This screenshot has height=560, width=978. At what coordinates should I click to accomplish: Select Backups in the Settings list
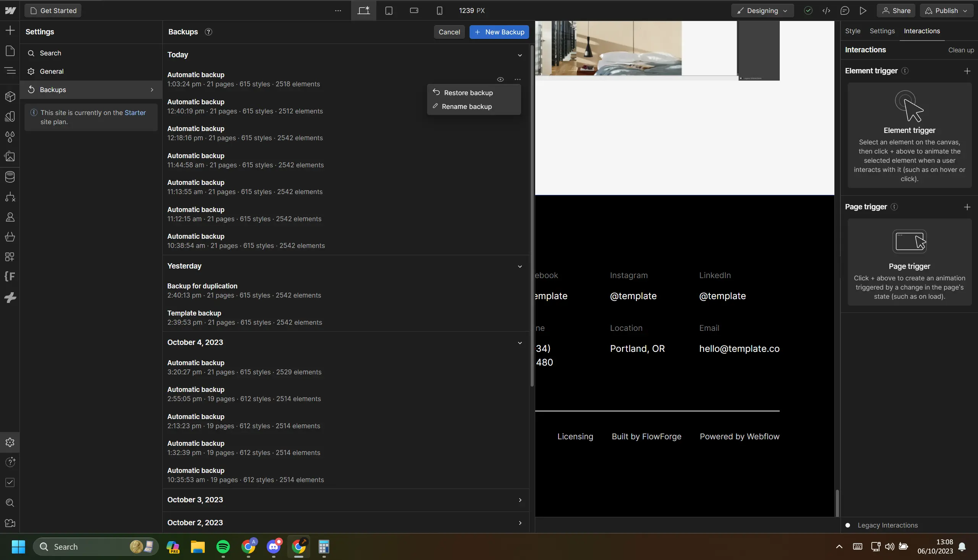(x=91, y=90)
